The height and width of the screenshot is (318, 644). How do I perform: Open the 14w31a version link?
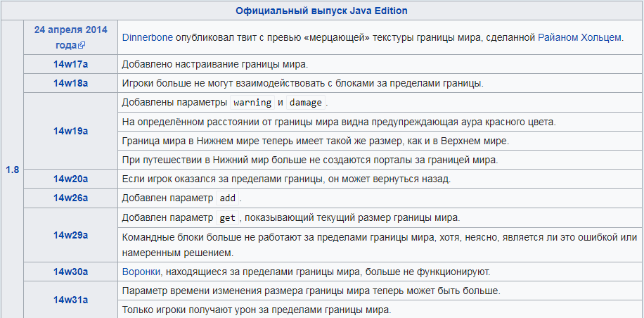coord(70,300)
